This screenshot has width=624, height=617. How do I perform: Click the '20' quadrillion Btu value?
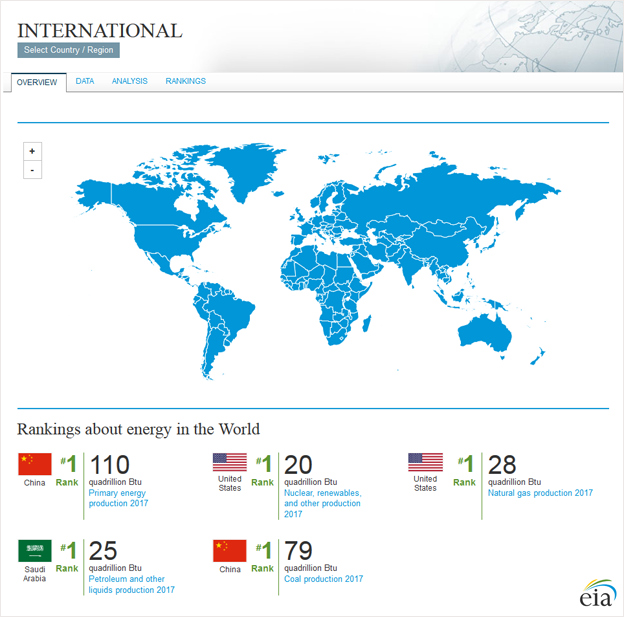tap(298, 465)
